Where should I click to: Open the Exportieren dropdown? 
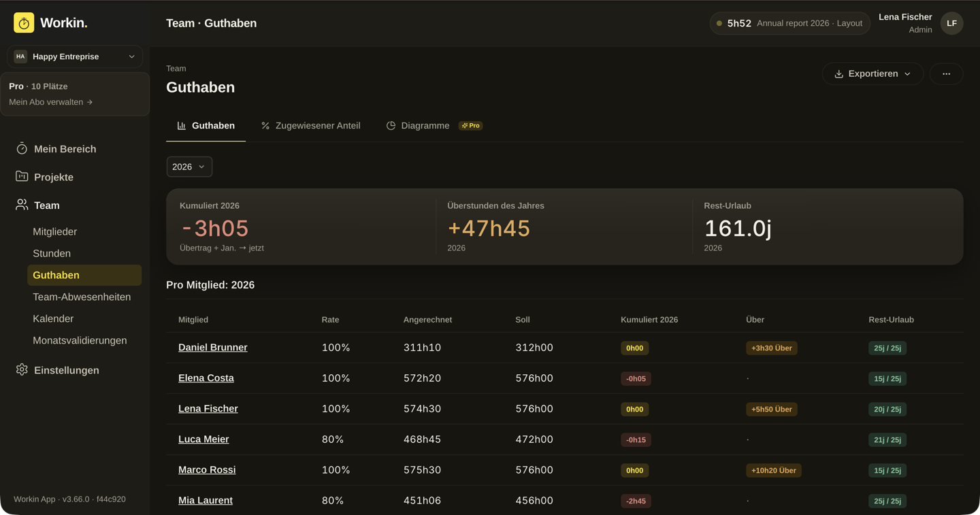tap(872, 73)
